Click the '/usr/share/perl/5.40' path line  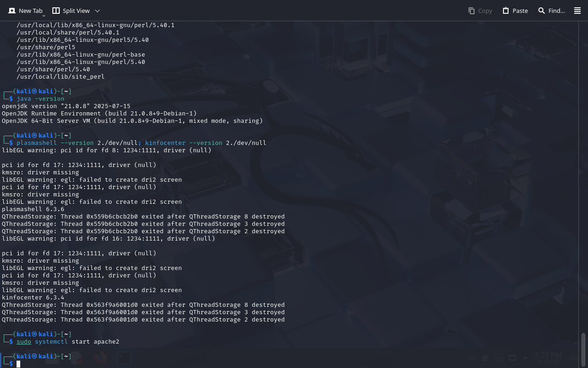point(53,69)
